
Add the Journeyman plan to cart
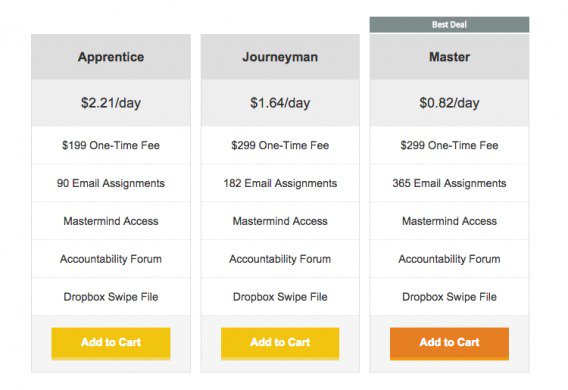(x=280, y=343)
